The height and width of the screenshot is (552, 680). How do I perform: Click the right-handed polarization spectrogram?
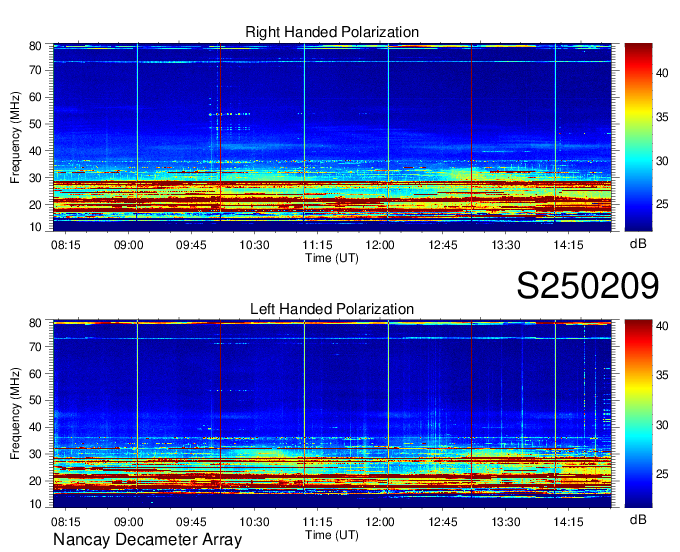click(332, 137)
